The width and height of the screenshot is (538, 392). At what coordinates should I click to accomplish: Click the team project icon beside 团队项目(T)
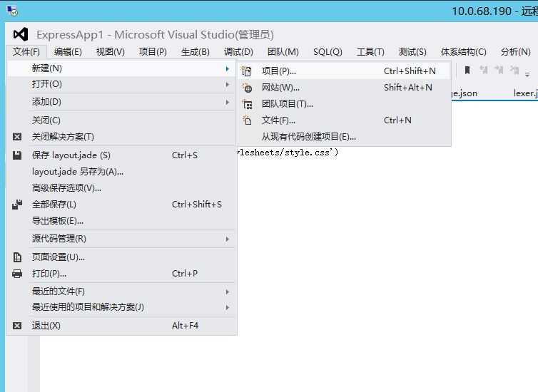tap(247, 104)
